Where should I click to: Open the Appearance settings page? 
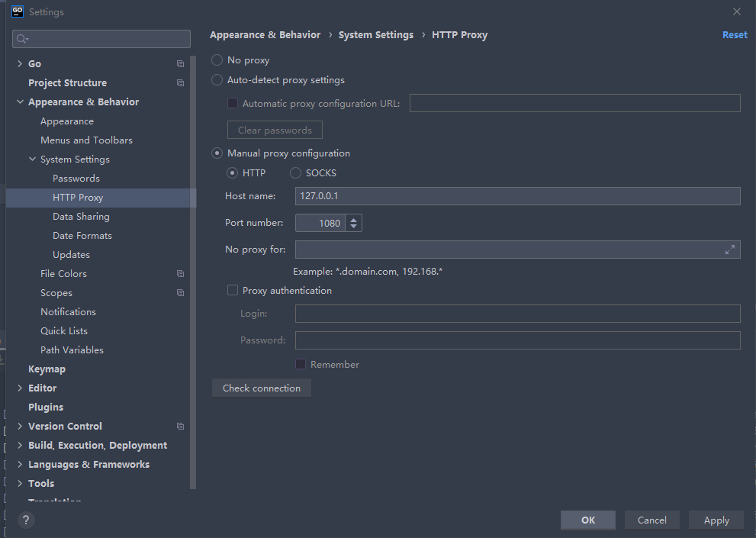[67, 121]
